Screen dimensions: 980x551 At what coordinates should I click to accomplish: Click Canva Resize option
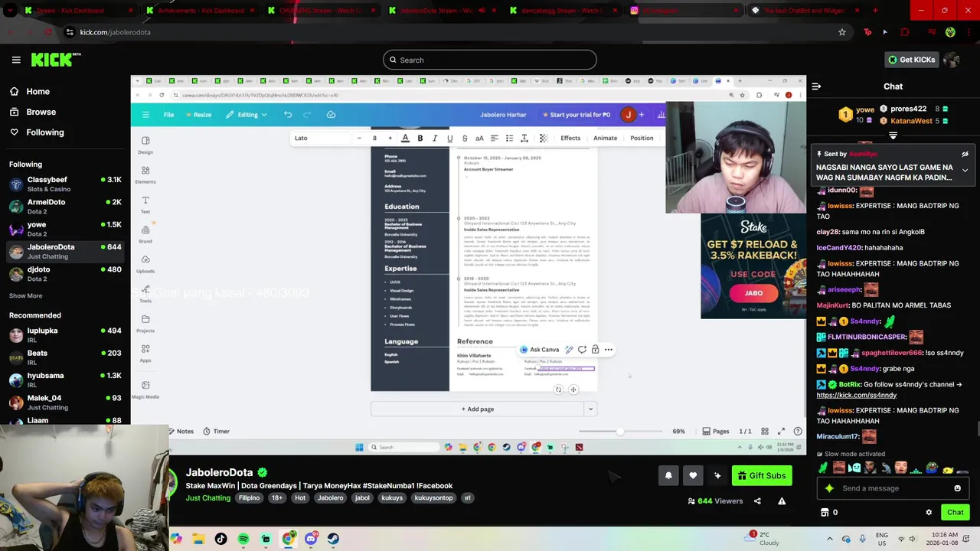click(197, 115)
